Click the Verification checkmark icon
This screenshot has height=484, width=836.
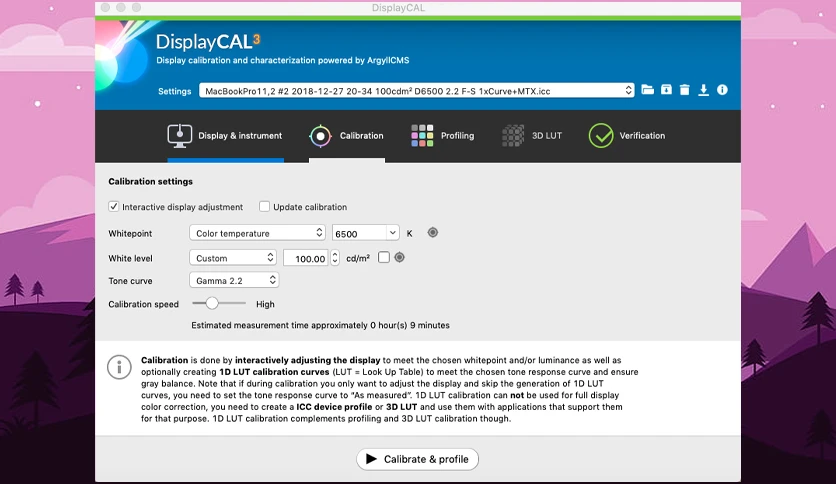[601, 135]
